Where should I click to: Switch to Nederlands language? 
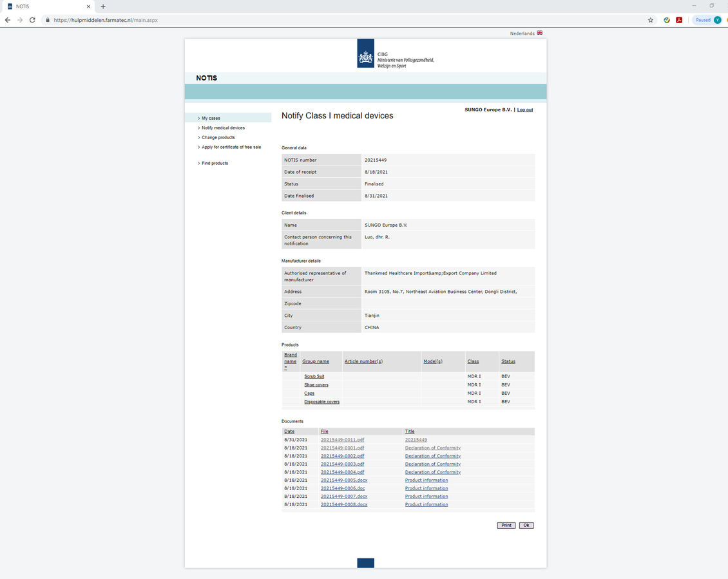point(522,33)
